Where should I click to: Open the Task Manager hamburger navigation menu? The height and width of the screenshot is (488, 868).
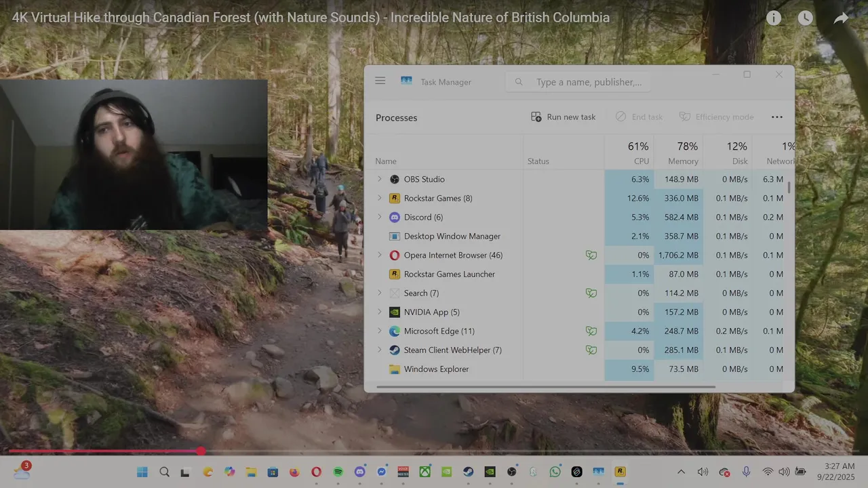(380, 81)
